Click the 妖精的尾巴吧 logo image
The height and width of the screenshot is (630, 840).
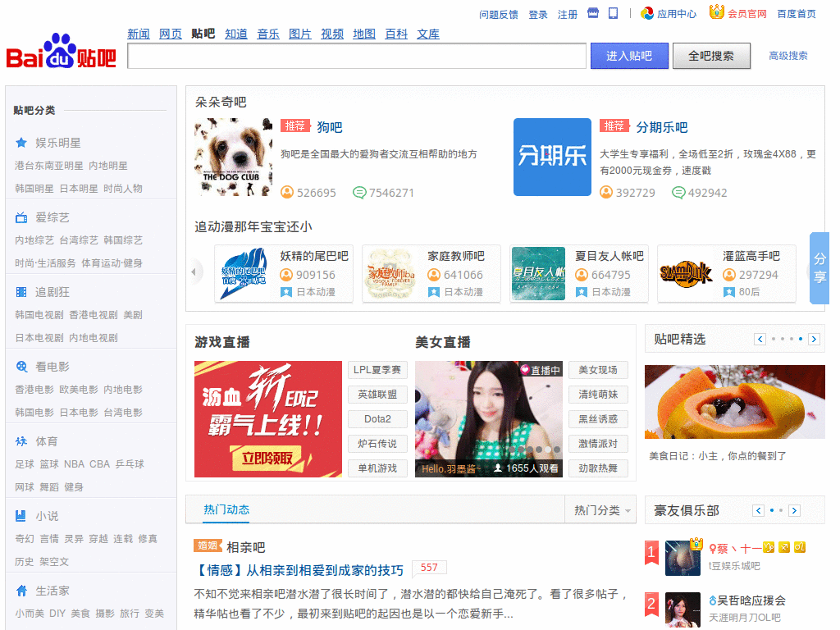pos(244,274)
